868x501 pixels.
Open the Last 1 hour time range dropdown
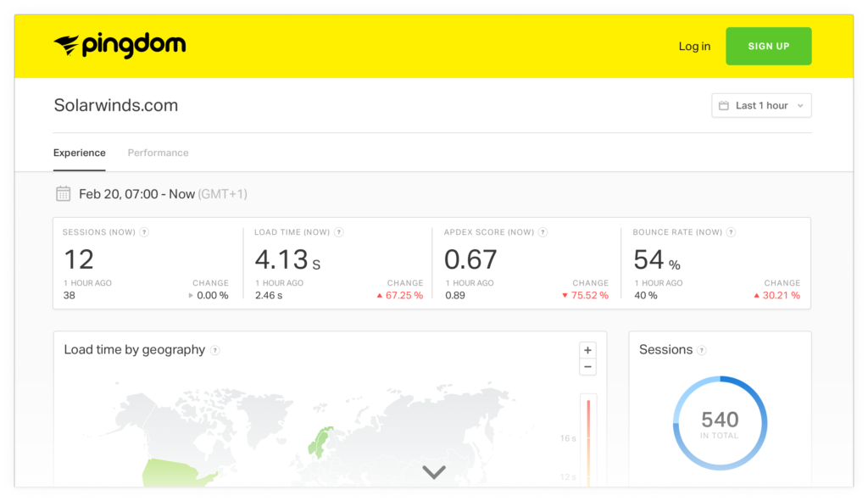point(760,105)
